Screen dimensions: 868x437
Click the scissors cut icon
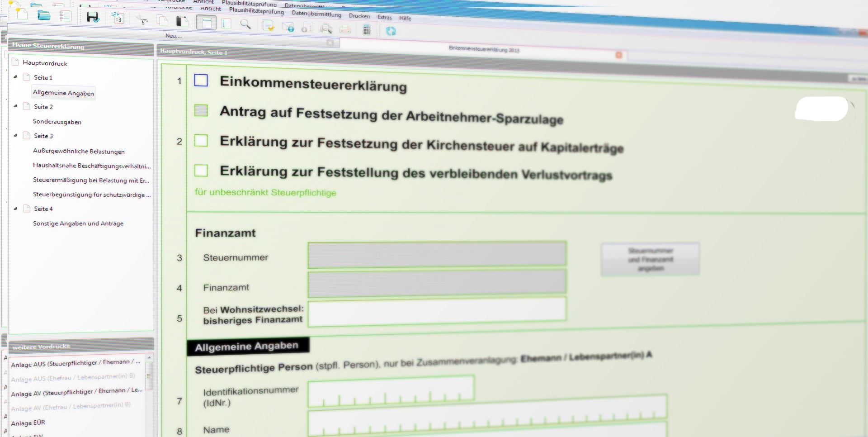coord(142,20)
